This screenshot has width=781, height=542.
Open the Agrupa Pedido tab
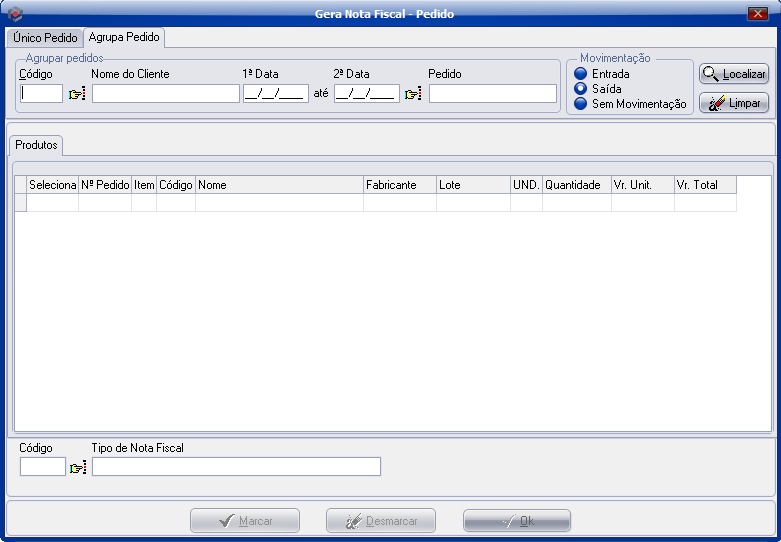pos(124,37)
